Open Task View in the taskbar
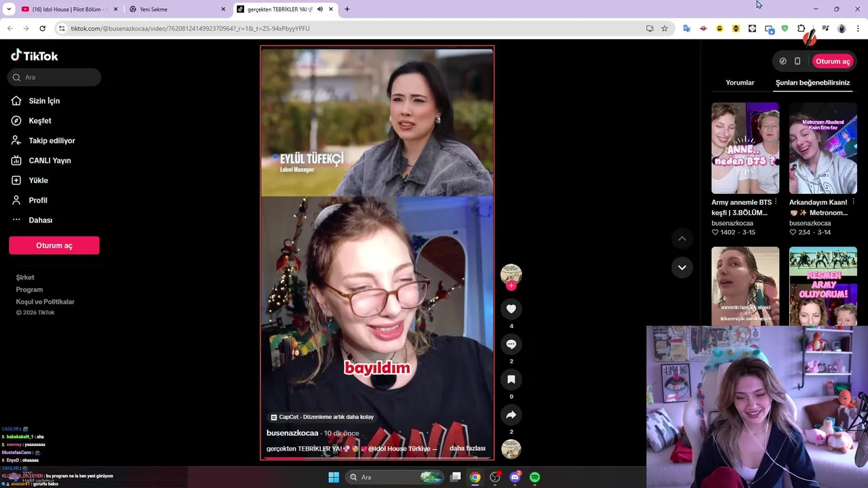 coord(456,477)
